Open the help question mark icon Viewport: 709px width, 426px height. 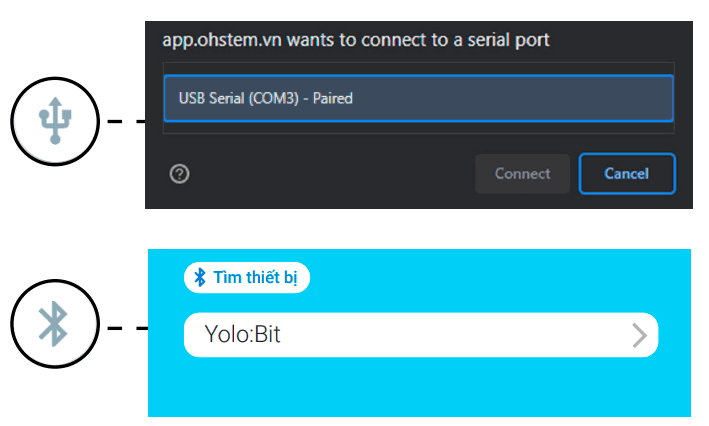coord(180,173)
